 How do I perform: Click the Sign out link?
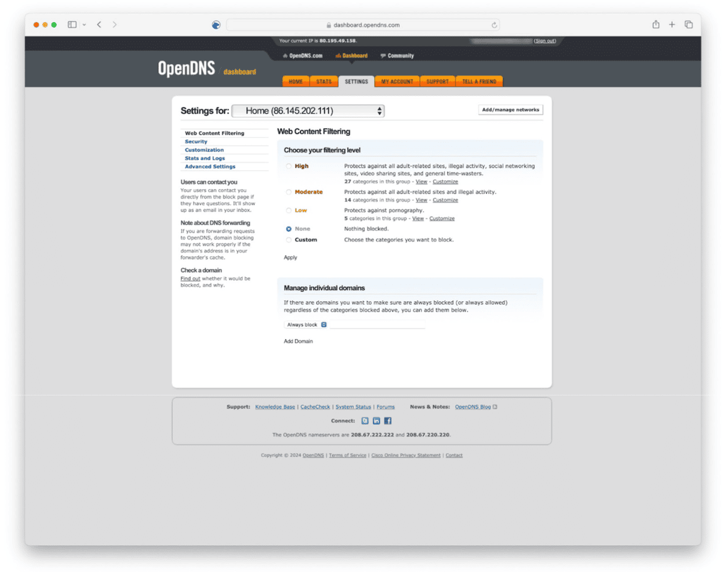pos(545,41)
